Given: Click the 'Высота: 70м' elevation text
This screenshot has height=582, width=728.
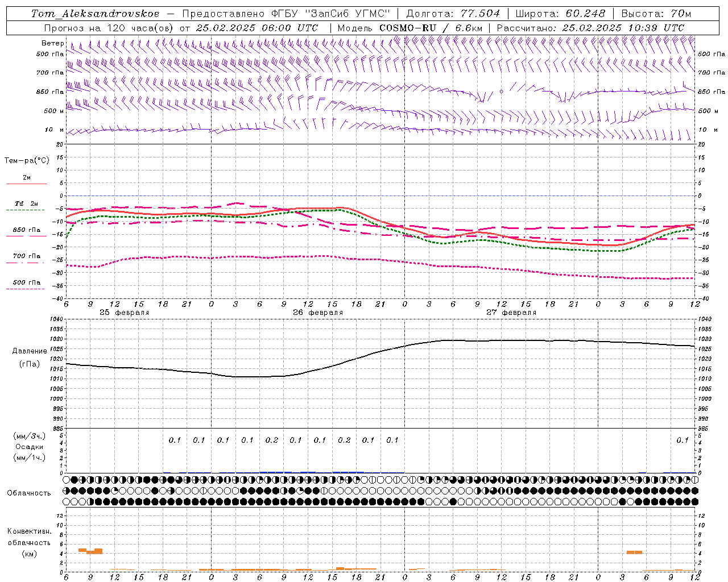Looking at the screenshot, I should 656,14.
